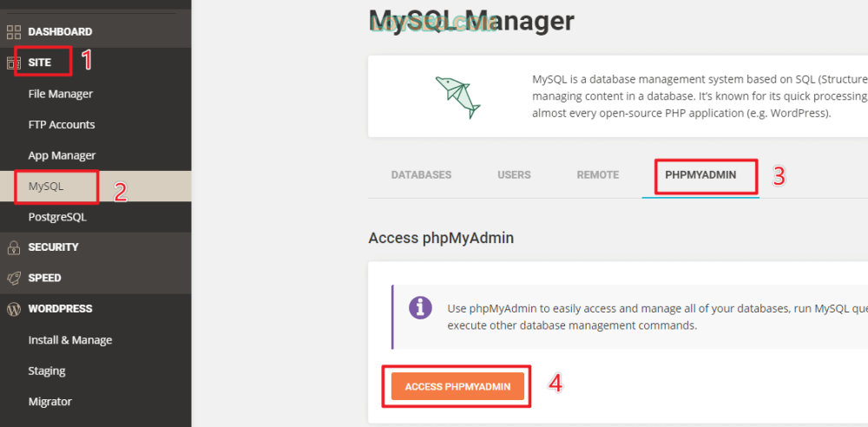Image resolution: width=868 pixels, height=427 pixels.
Task: Click the Access phpMyAdmin button
Action: [457, 386]
